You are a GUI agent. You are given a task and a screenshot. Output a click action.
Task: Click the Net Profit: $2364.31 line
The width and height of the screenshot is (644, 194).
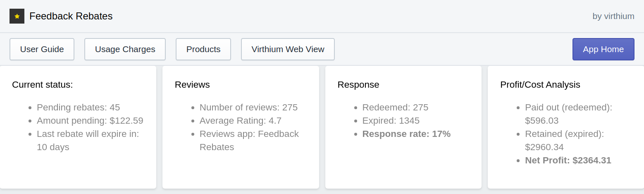coord(568,160)
